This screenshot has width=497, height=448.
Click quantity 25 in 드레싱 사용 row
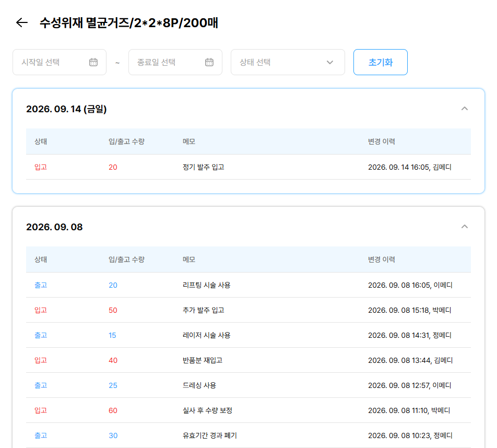[x=113, y=385]
